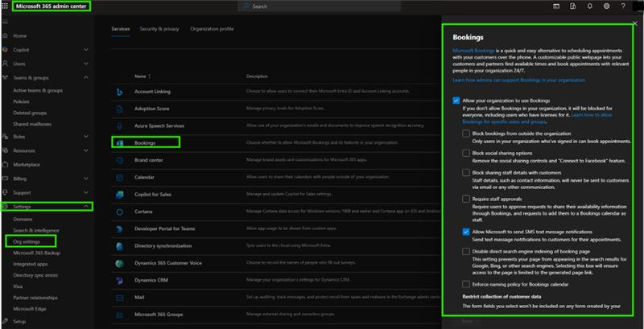Check Require staff approvals
Viewport: 644px width, 329px height.
pyautogui.click(x=466, y=199)
